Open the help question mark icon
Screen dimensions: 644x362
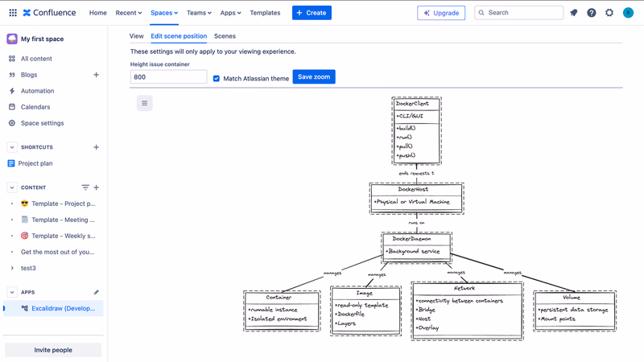592,13
